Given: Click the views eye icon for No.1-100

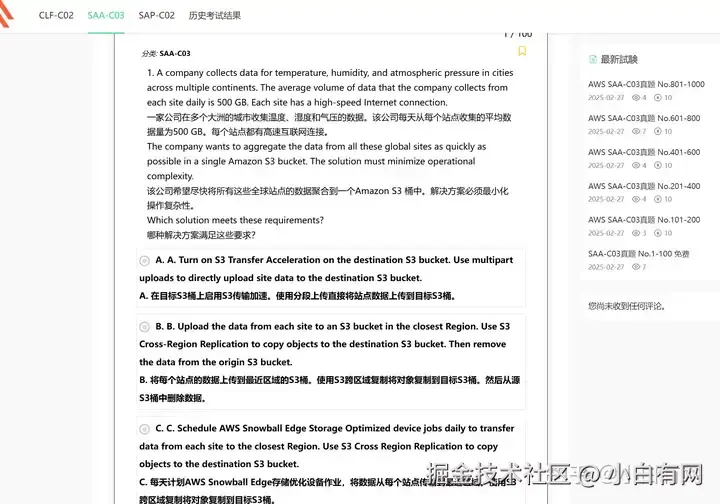Looking at the screenshot, I should coord(636,268).
